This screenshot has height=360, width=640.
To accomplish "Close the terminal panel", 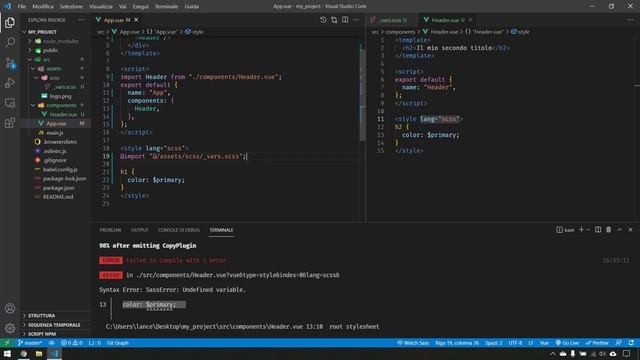I will 630,230.
